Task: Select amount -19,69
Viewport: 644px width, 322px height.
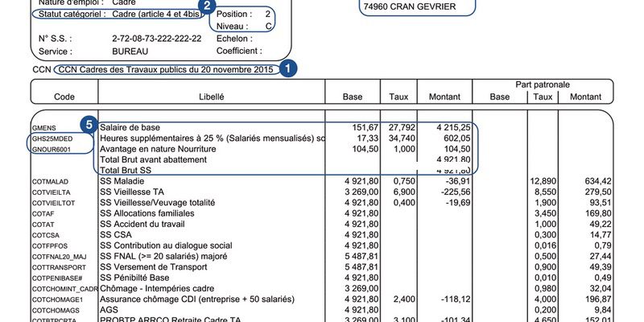Action: (x=457, y=203)
